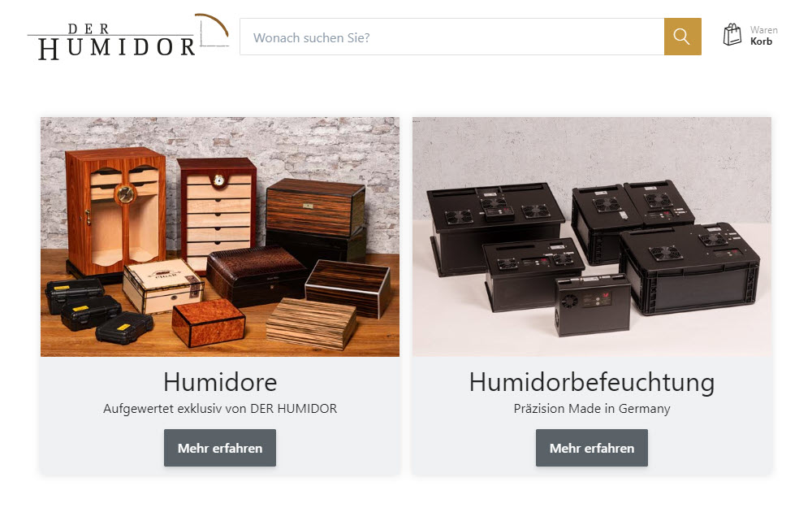Click the black humidifier units photo

coord(592,237)
